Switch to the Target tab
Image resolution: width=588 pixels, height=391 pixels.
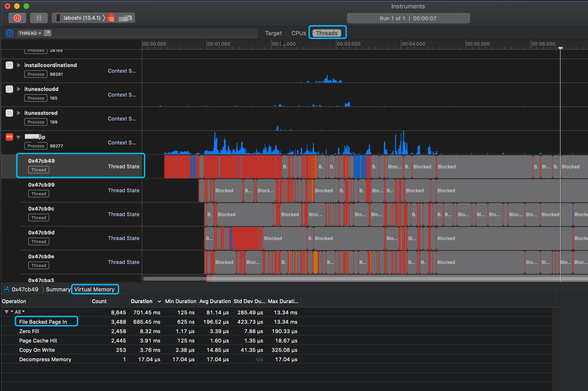[x=273, y=33]
